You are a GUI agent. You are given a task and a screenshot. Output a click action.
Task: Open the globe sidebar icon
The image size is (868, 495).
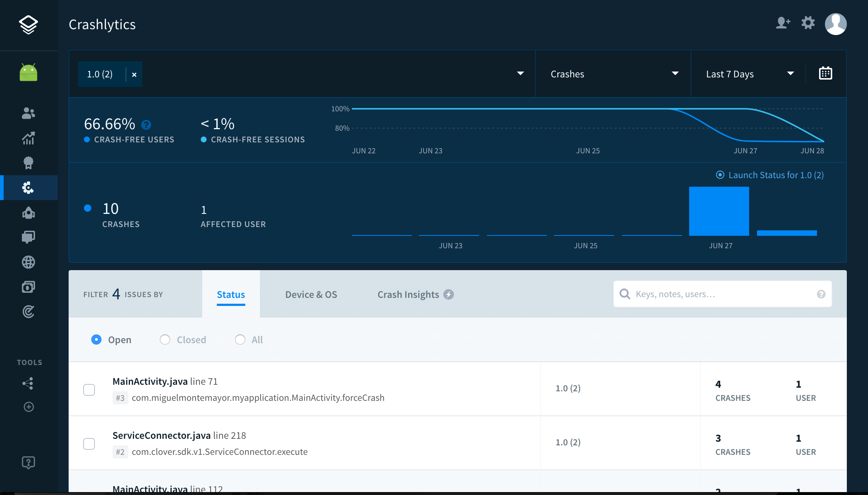tap(28, 262)
